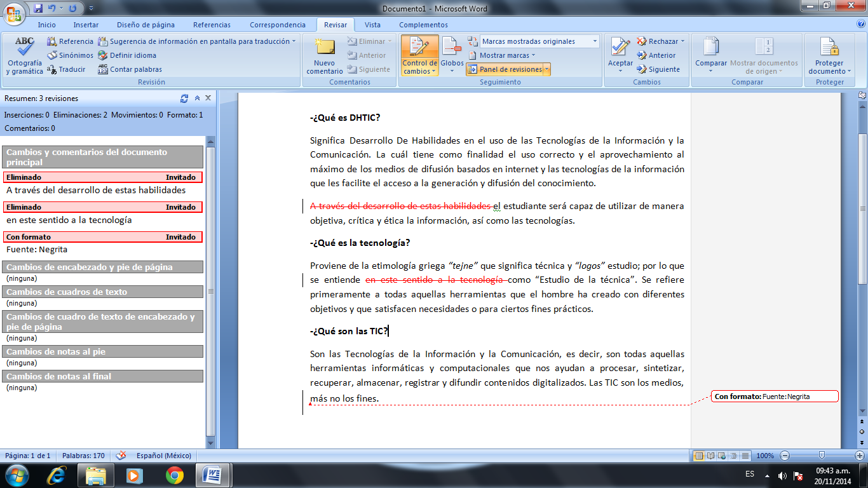Toggle the Panel de revisiones button
868x488 pixels.
pyautogui.click(x=505, y=69)
